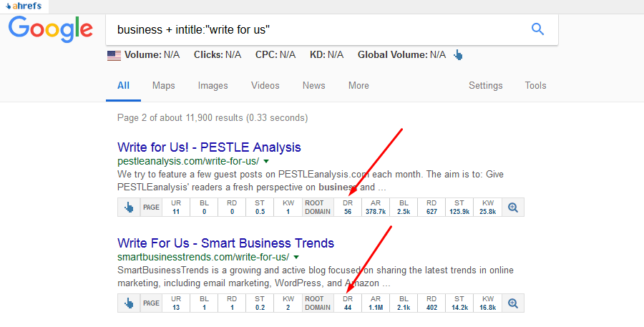
Task: Click RD 402 root domain cell
Action: click(x=431, y=303)
